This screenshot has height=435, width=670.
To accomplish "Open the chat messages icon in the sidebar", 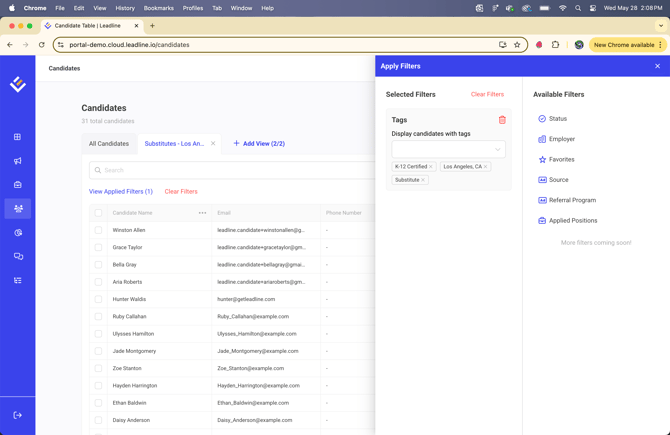I will pyautogui.click(x=18, y=256).
